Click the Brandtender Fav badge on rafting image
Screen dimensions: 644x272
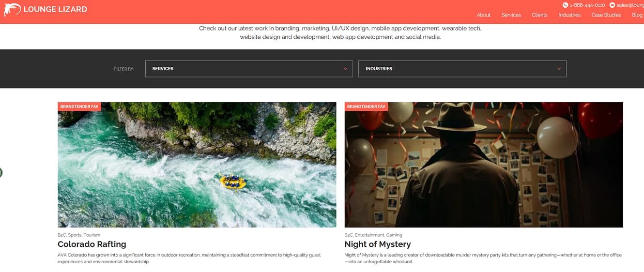[x=79, y=106]
